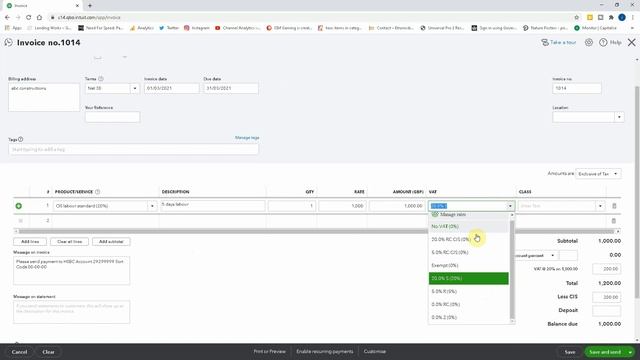Screen dimensions: 640x360
Task: Open the gear settings icon in invoice header
Action: pyautogui.click(x=589, y=42)
